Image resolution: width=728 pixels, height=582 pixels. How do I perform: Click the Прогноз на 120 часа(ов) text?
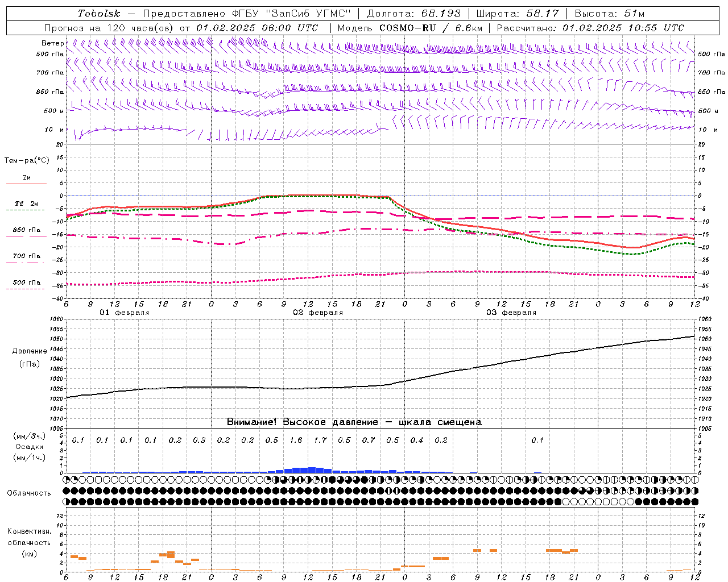point(110,28)
